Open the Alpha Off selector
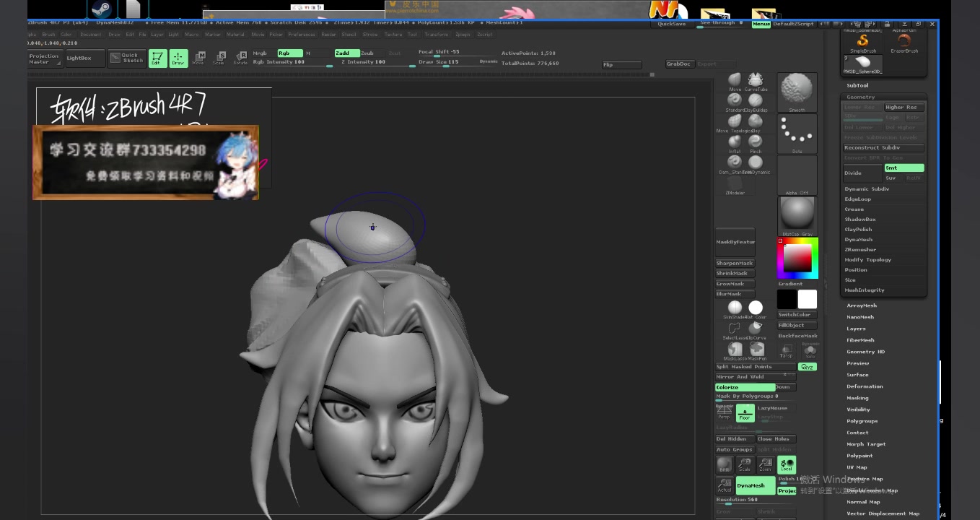Image resolution: width=980 pixels, height=520 pixels. (x=797, y=175)
